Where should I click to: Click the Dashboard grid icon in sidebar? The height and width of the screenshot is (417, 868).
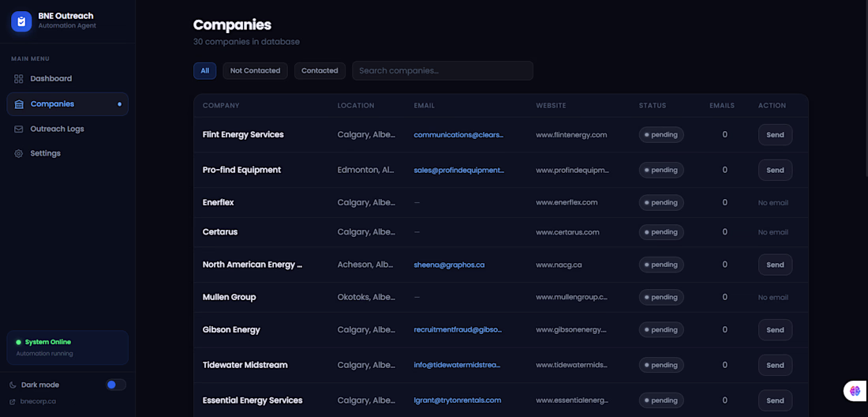pyautogui.click(x=19, y=79)
